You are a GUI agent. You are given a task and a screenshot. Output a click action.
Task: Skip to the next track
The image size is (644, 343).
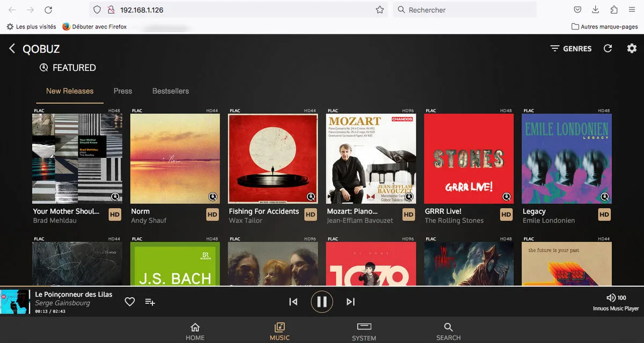click(350, 302)
